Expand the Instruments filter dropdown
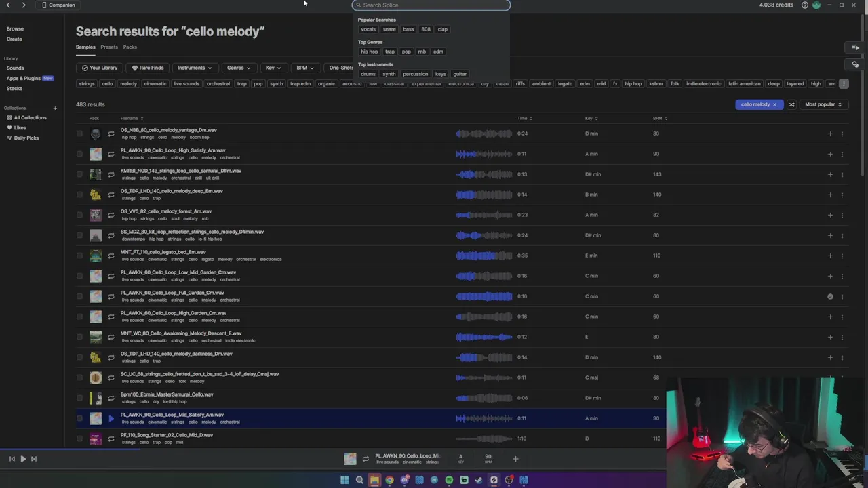The height and width of the screenshot is (488, 868). 195,68
